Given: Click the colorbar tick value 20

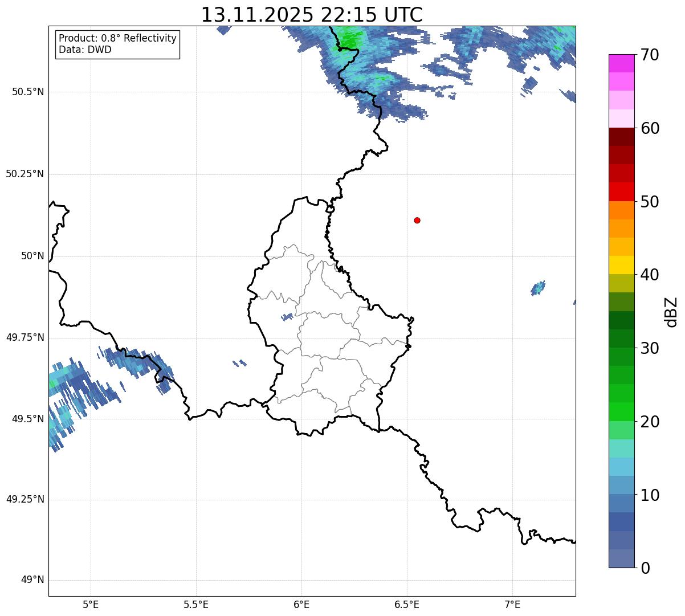Looking at the screenshot, I should 650,422.
